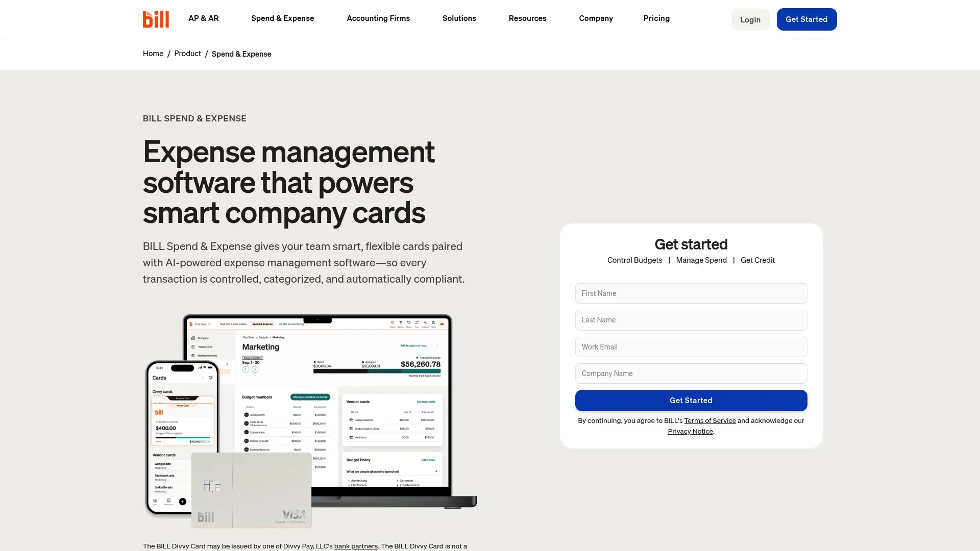Go to Home breadcrumb
The height and width of the screenshot is (551, 980).
(153, 54)
